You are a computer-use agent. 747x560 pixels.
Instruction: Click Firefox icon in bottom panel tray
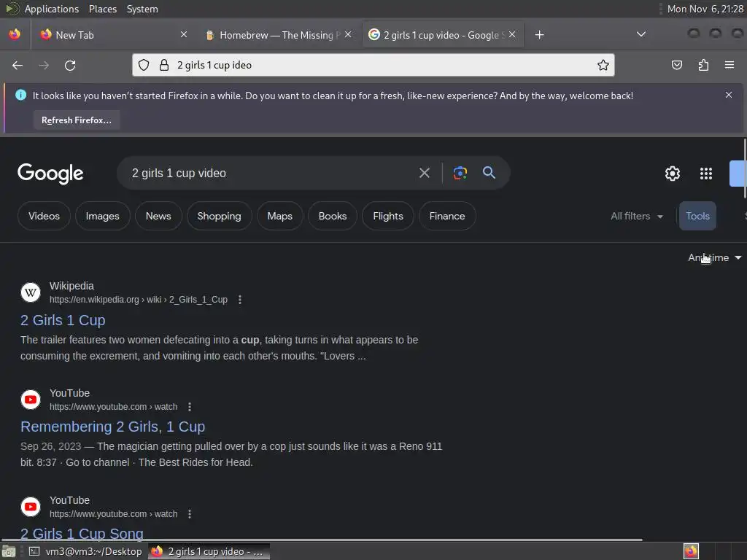691,551
